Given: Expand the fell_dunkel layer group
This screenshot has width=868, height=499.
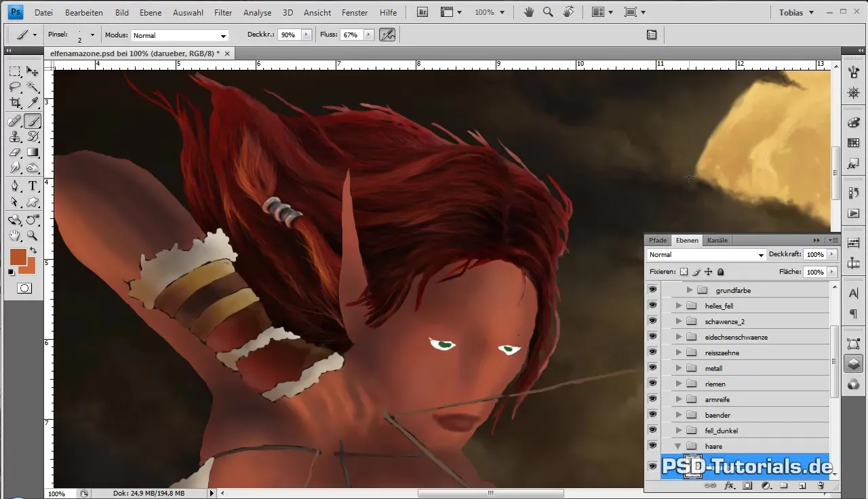Looking at the screenshot, I should pos(678,431).
